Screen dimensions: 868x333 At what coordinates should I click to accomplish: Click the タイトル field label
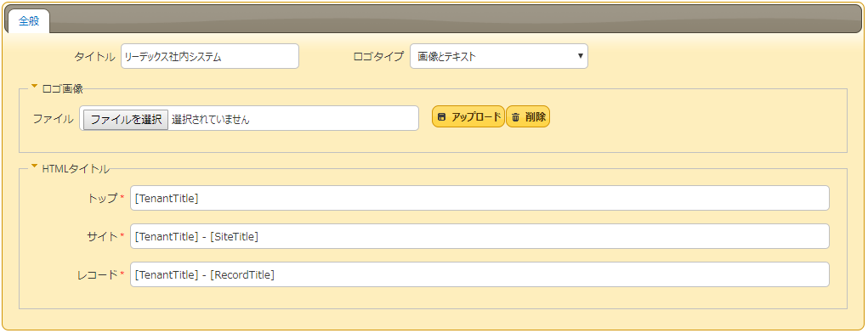[x=94, y=56]
